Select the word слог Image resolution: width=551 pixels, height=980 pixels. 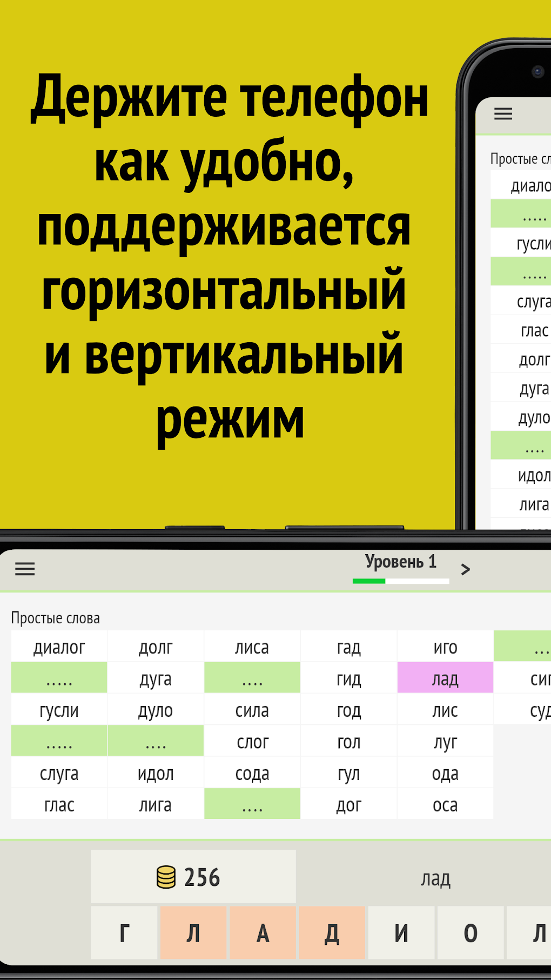click(x=252, y=741)
